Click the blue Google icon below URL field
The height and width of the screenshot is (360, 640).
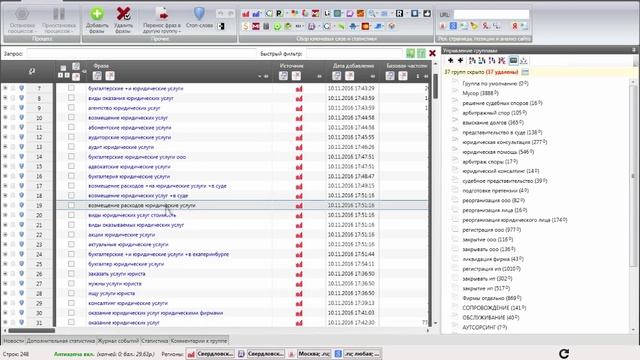coord(453,26)
